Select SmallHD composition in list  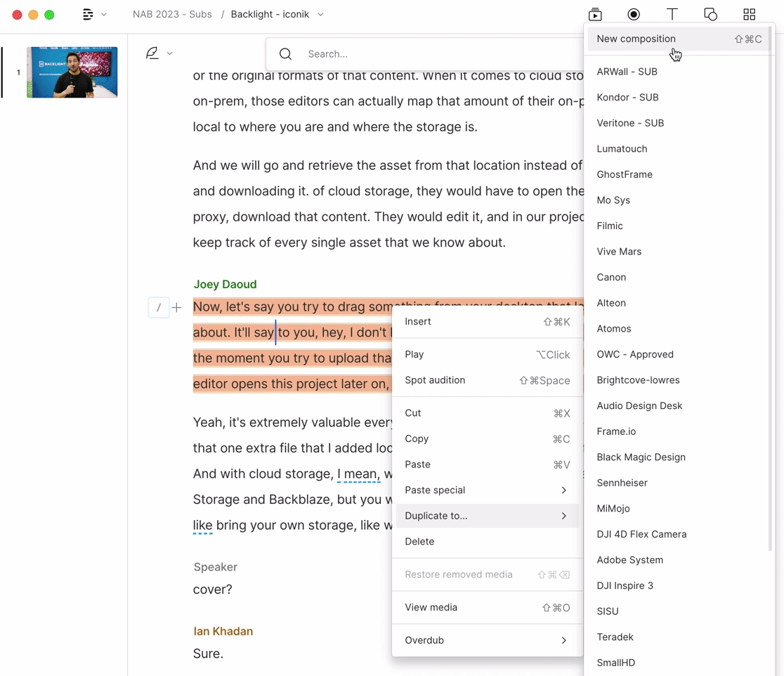[679, 663]
